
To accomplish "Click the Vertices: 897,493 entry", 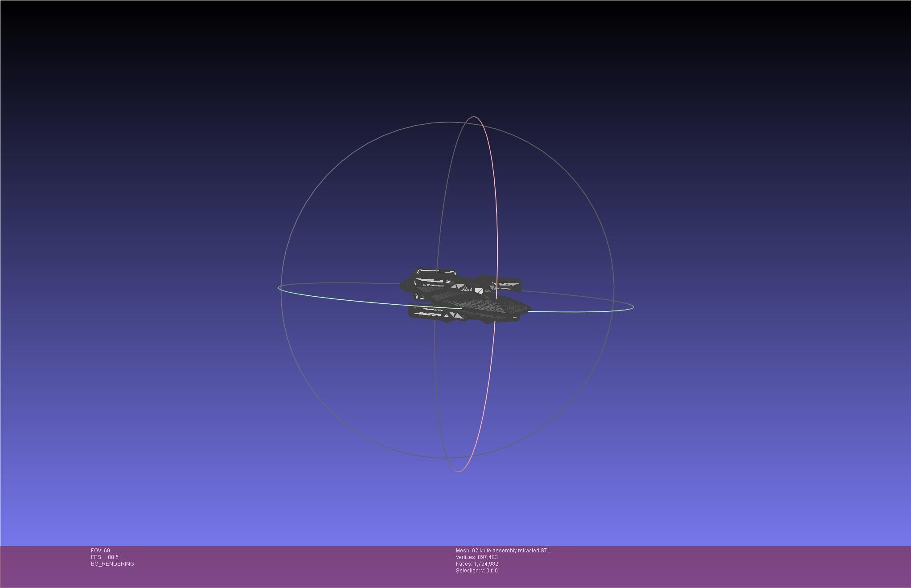I will (477, 557).
